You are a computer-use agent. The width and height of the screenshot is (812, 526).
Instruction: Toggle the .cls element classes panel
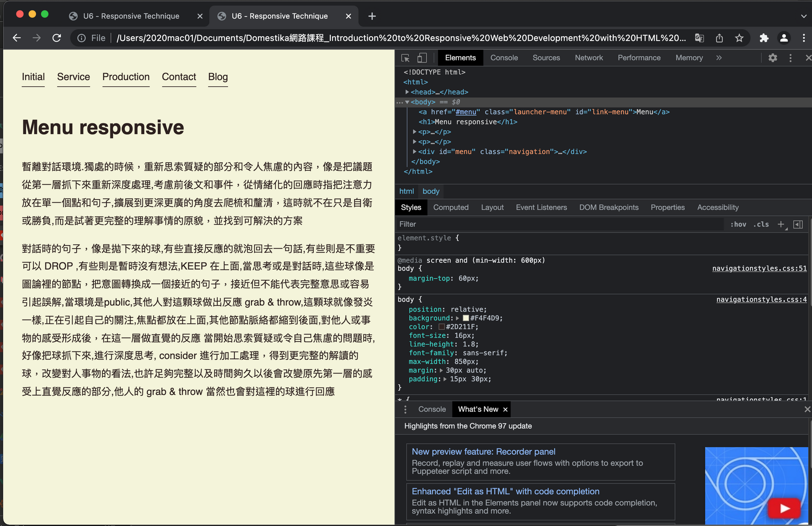click(761, 224)
